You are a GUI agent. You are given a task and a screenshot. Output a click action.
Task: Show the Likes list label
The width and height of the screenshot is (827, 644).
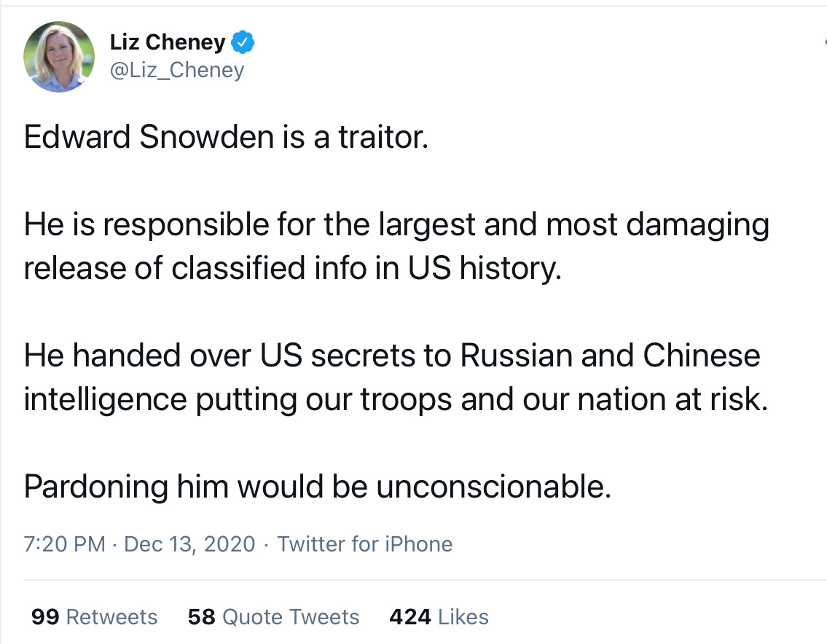tap(463, 617)
